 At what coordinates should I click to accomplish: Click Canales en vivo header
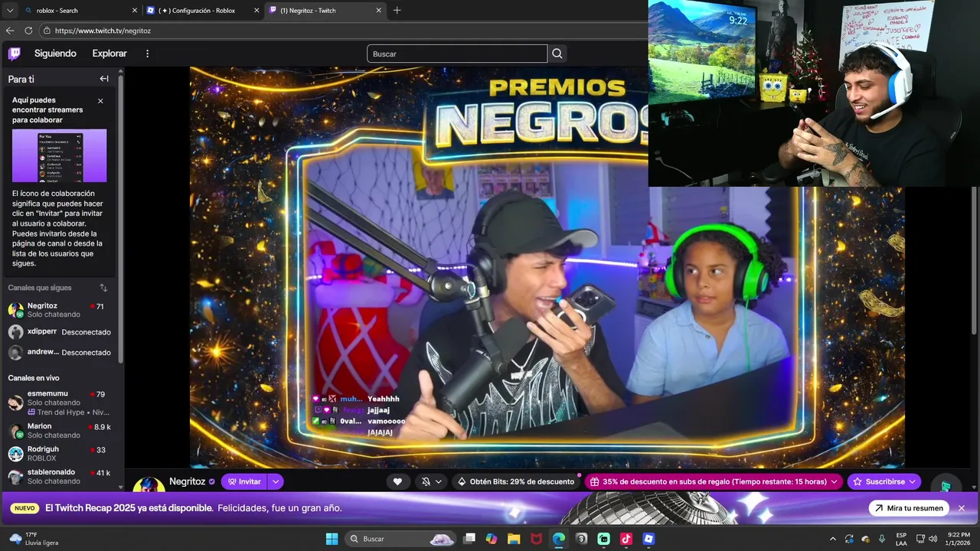click(x=34, y=378)
